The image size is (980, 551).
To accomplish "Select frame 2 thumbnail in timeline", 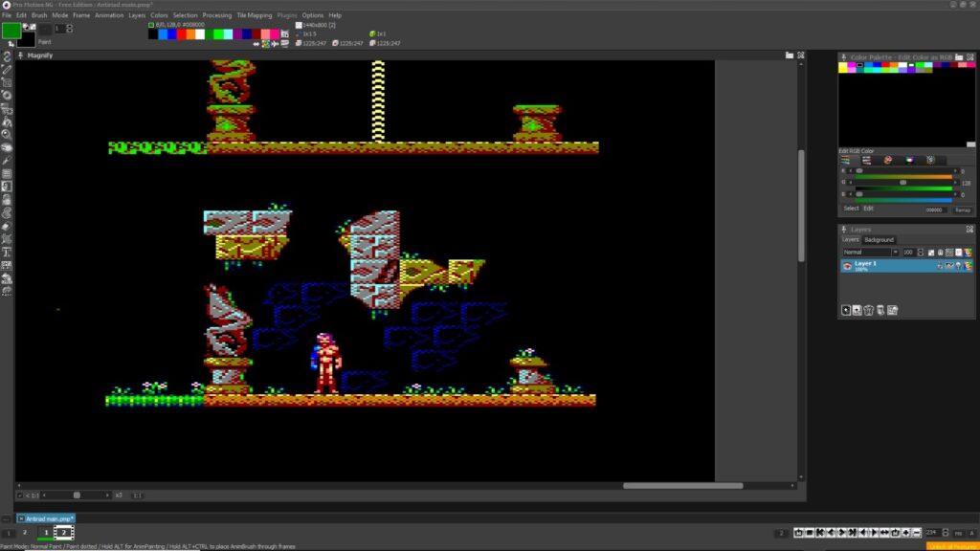I will pyautogui.click(x=64, y=532).
